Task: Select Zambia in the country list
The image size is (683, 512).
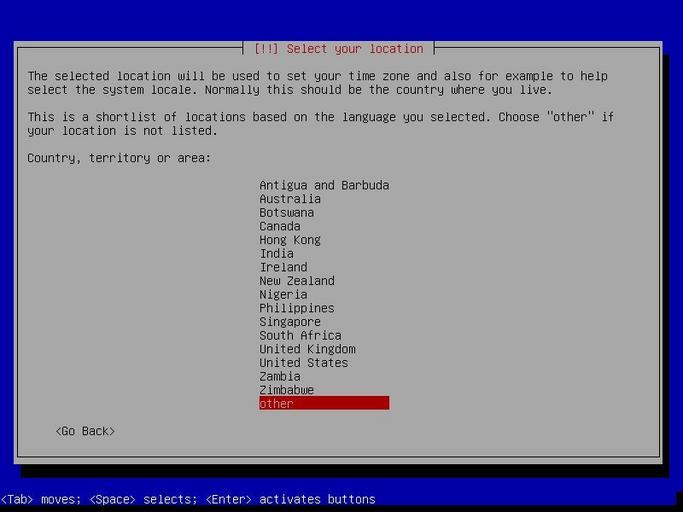Action: [280, 377]
